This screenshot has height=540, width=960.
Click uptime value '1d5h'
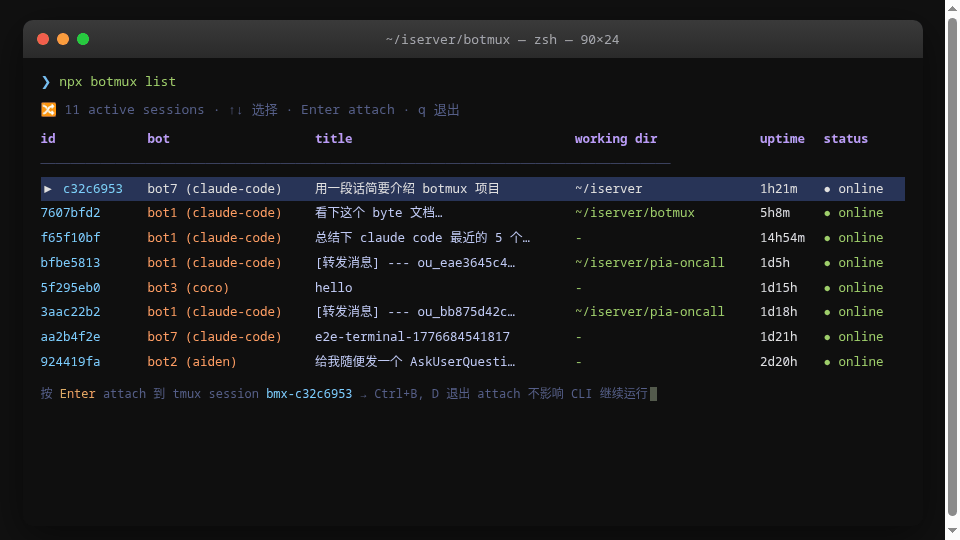coord(775,263)
